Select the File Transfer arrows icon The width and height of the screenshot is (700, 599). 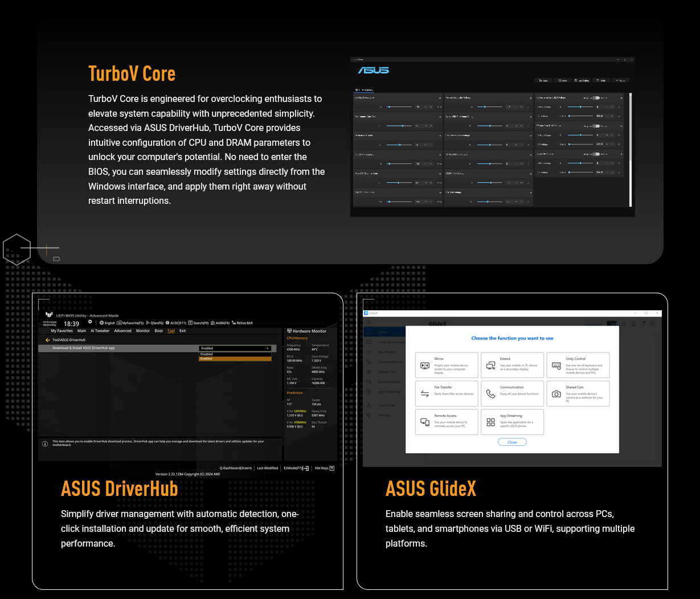[x=425, y=393]
